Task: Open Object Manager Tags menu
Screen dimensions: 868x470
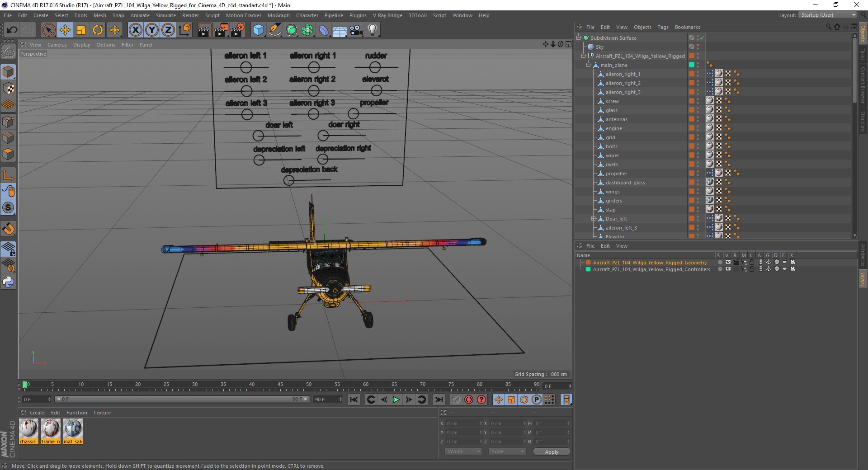Action: point(663,27)
